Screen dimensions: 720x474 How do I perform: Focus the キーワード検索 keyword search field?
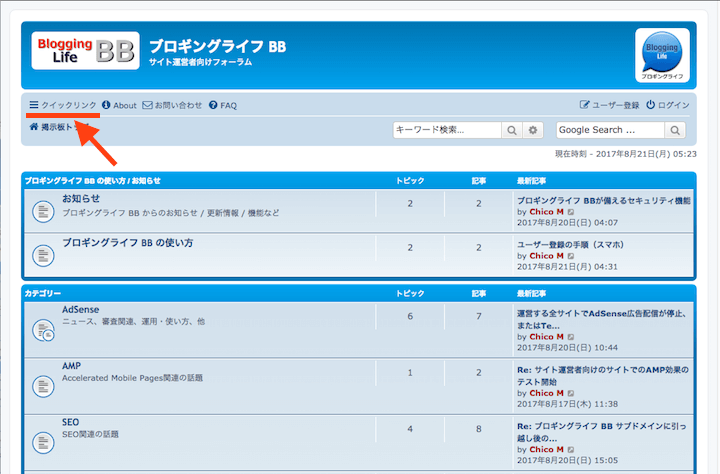pyautogui.click(x=447, y=130)
